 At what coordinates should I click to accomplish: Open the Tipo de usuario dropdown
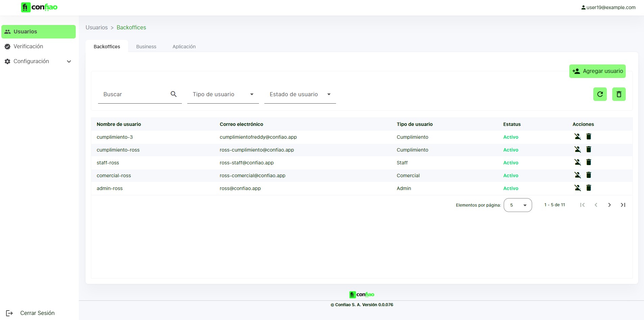pyautogui.click(x=223, y=95)
